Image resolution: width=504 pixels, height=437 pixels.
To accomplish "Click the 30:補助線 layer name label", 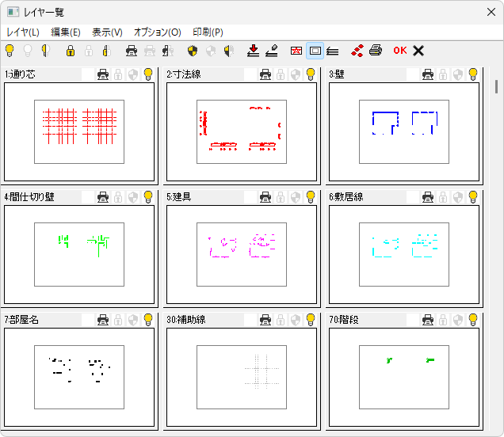I will click(x=186, y=320).
